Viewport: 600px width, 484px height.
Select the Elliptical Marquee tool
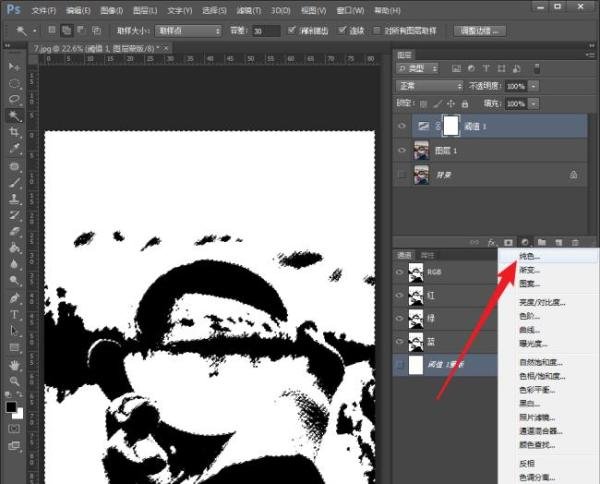[x=14, y=83]
